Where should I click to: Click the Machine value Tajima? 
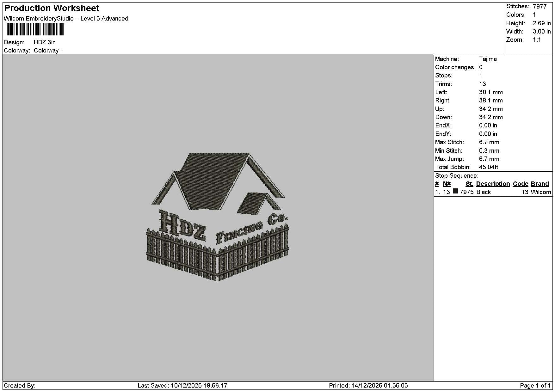click(488, 59)
